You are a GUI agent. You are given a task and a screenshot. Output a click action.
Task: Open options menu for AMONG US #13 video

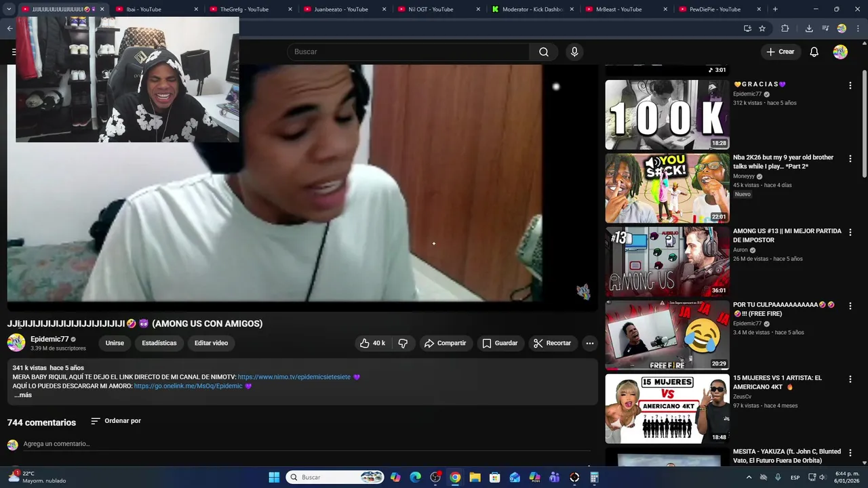tap(850, 232)
